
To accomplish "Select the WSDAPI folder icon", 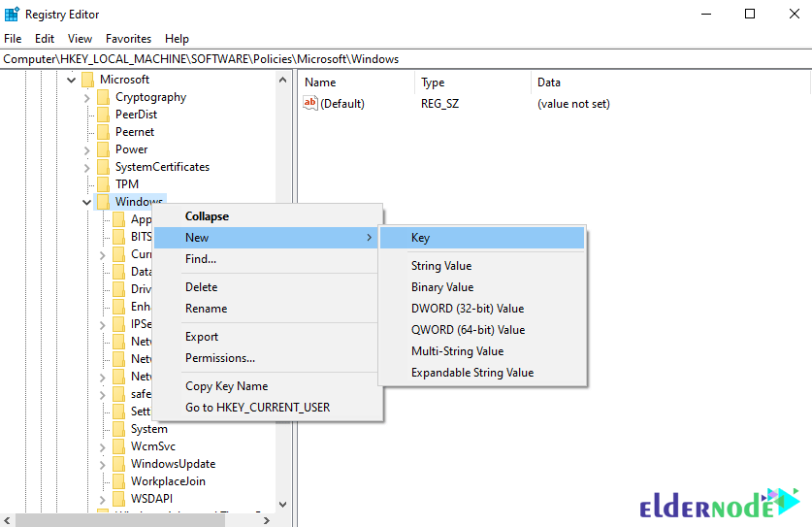I will [x=119, y=499].
